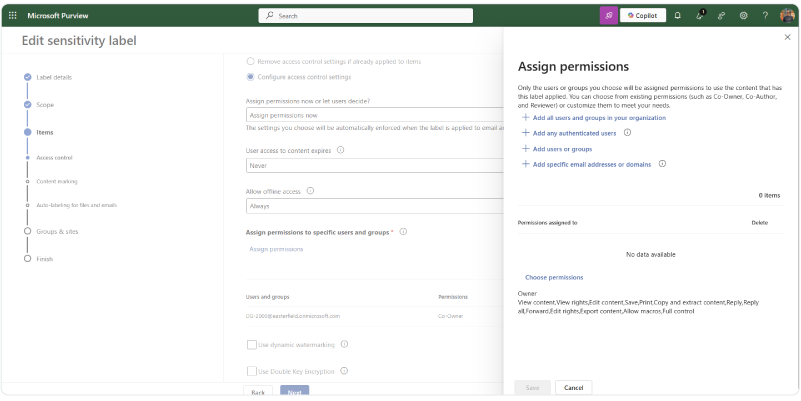801x401 pixels.
Task: Open the user profile avatar
Action: 787,15
